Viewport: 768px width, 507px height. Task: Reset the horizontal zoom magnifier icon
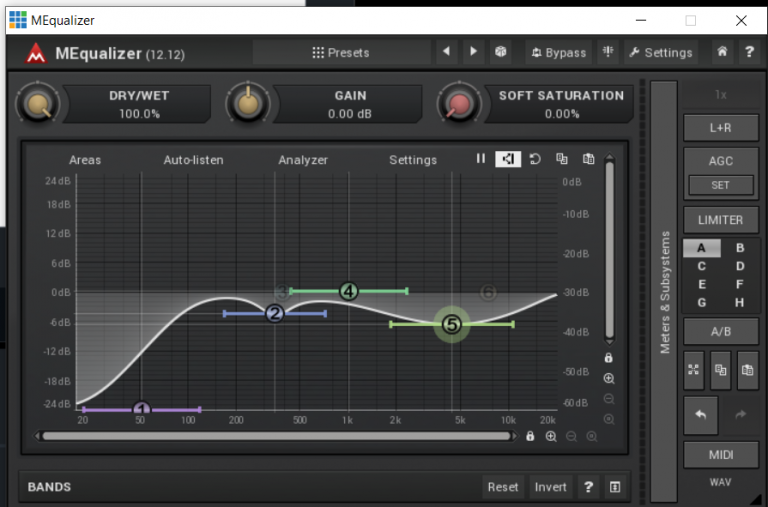point(592,436)
